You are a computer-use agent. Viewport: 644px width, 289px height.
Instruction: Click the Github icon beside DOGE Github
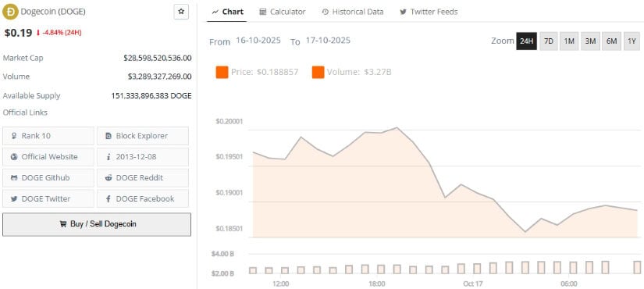click(14, 178)
